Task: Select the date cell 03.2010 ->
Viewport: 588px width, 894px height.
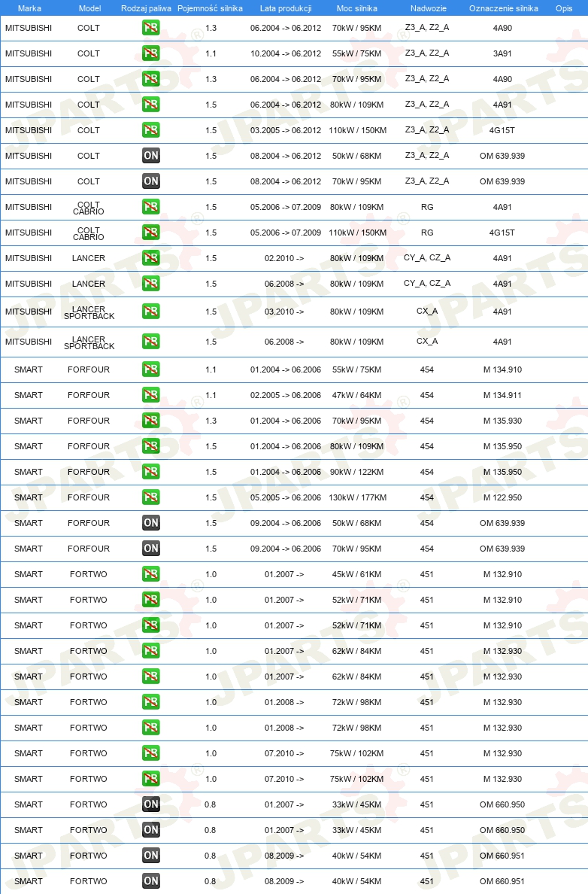Action: pos(284,312)
